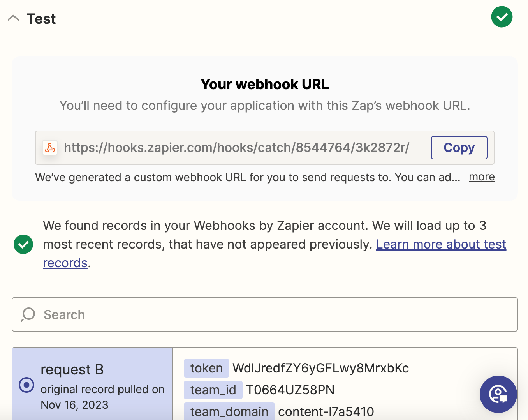528x420 pixels.
Task: Choose the request B record entry
Action: click(x=92, y=384)
